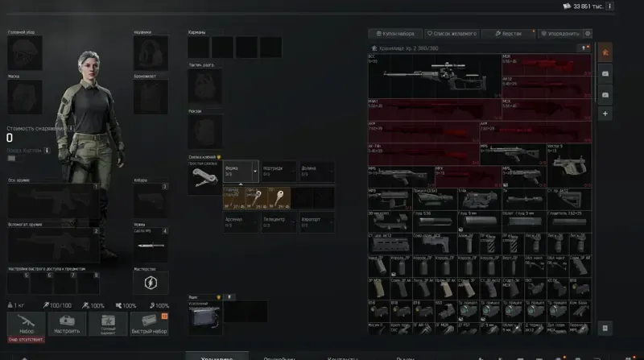The width and height of the screenshot is (644, 360).
Task: Select the 553 holographic sight item
Action: 446,311
